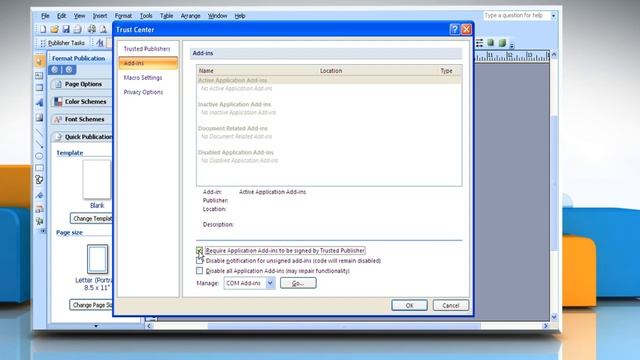Select the AutoShapes tool
Image resolution: width=640 pixels, height=360 pixels.
point(39,180)
